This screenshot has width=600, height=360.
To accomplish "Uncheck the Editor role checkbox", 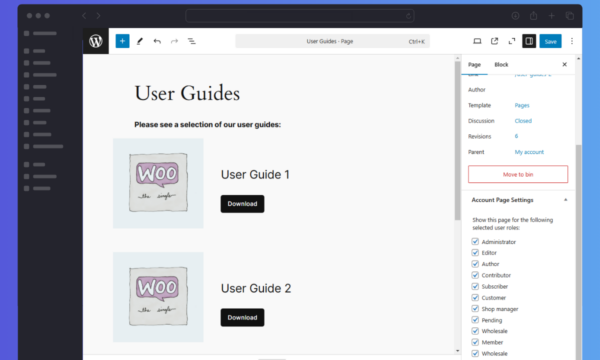I will coord(475,252).
